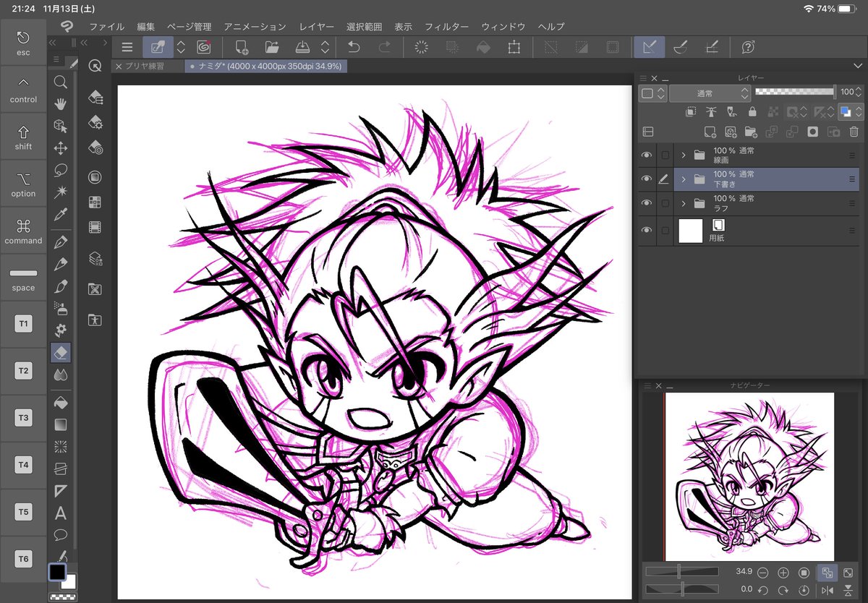
Task: Select the Airbrush spray tool
Action: pyautogui.click(x=61, y=309)
